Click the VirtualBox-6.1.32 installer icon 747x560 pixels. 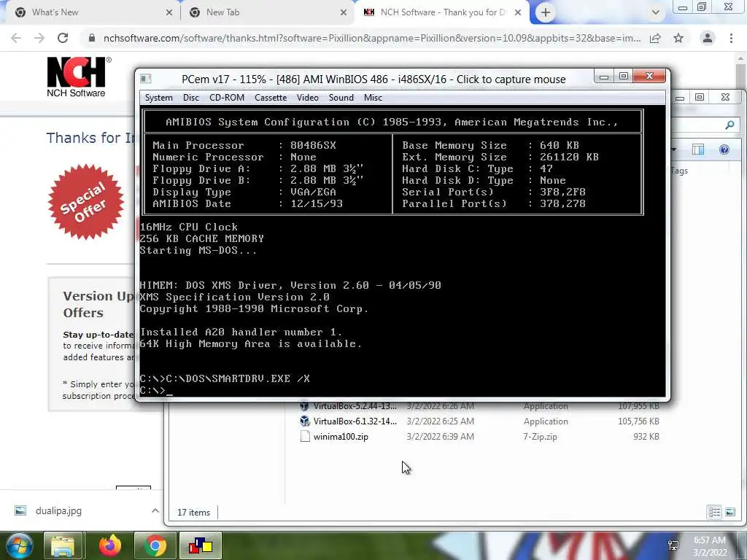point(305,421)
